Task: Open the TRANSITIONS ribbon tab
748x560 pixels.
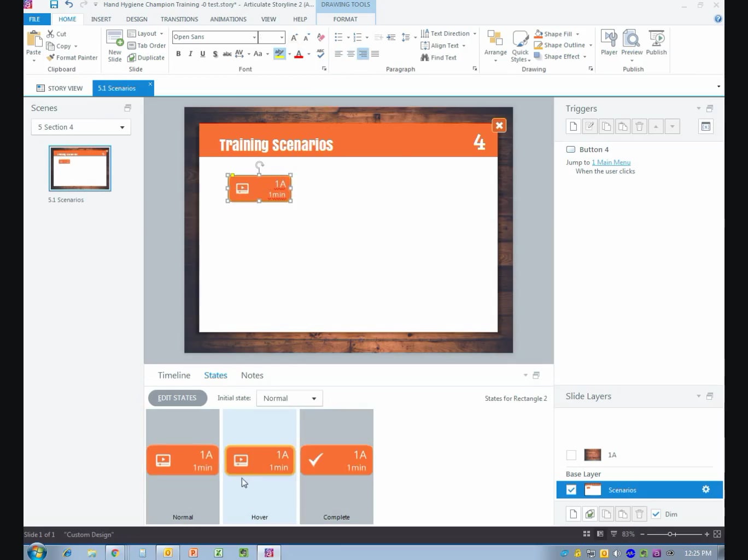Action: point(179,19)
